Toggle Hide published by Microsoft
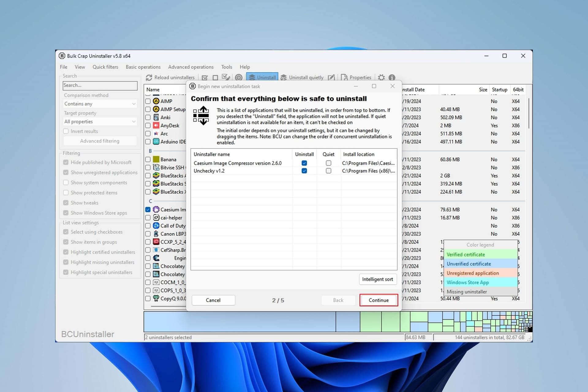Image resolution: width=588 pixels, height=392 pixels. tap(66, 162)
